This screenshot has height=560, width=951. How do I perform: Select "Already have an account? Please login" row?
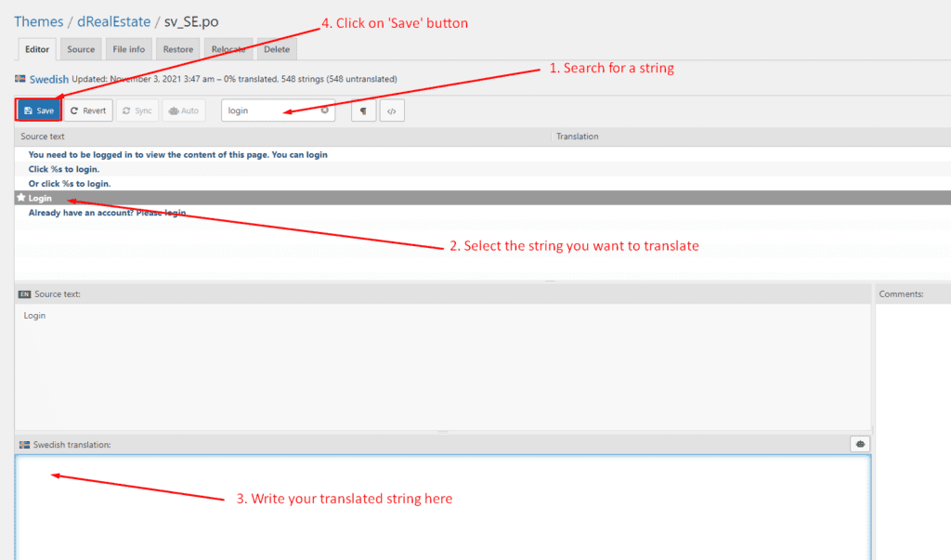pyautogui.click(x=107, y=213)
